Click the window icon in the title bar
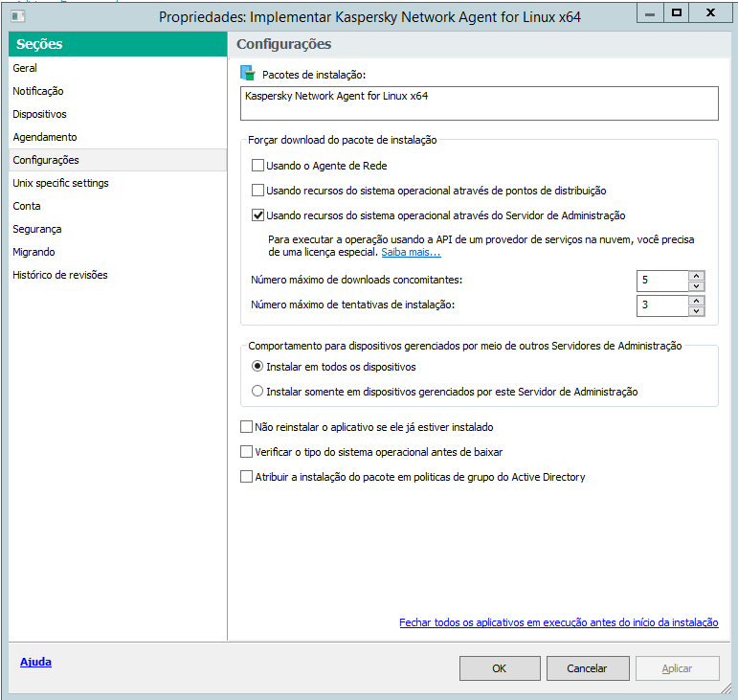 [18, 16]
